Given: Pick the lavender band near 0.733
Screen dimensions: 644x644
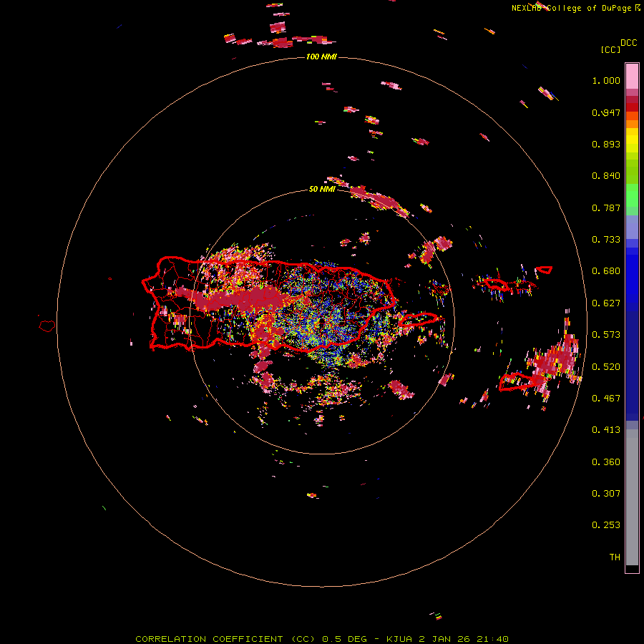Looking at the screenshot, I should [632, 227].
